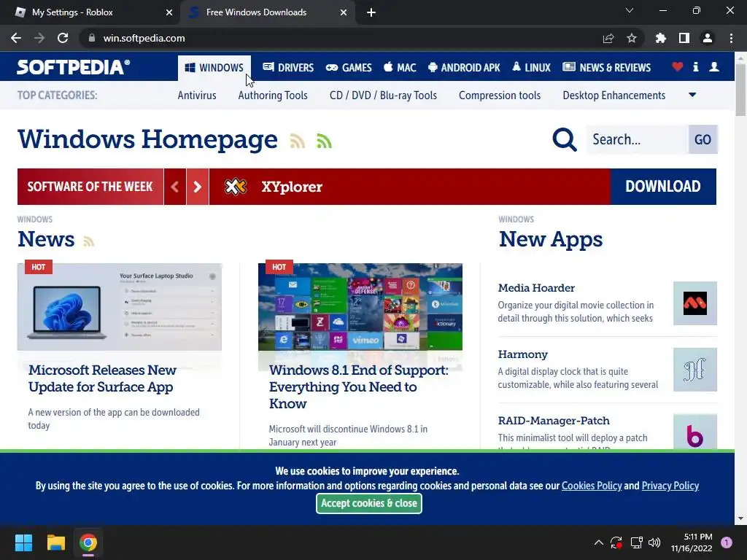Click the Softpedia logo
The height and width of the screenshot is (560, 747).
point(74,66)
